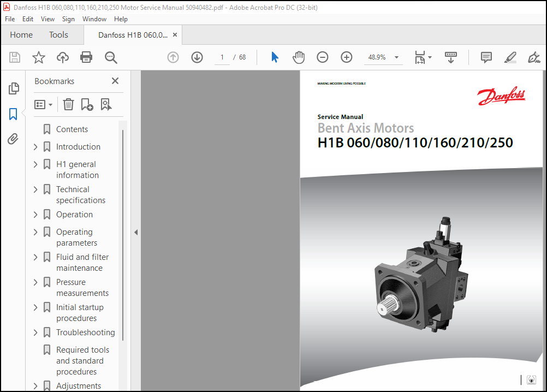Jump to Troubleshooting bookmark
Image resolution: width=547 pixels, height=392 pixels.
pyautogui.click(x=86, y=332)
